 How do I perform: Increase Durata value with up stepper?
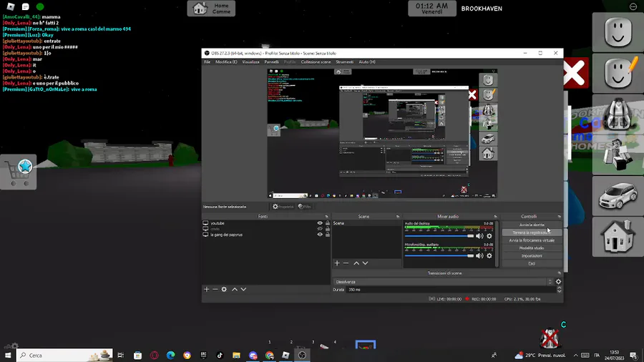(x=559, y=288)
